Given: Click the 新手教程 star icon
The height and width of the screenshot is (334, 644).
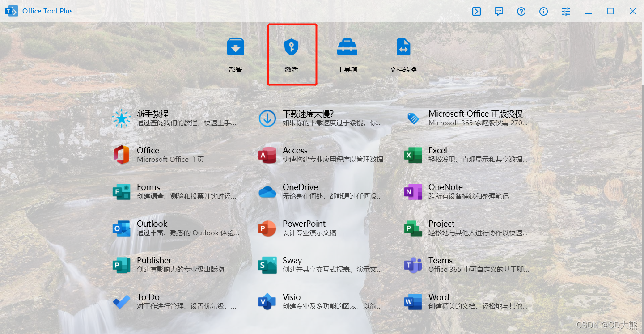Looking at the screenshot, I should click(121, 118).
